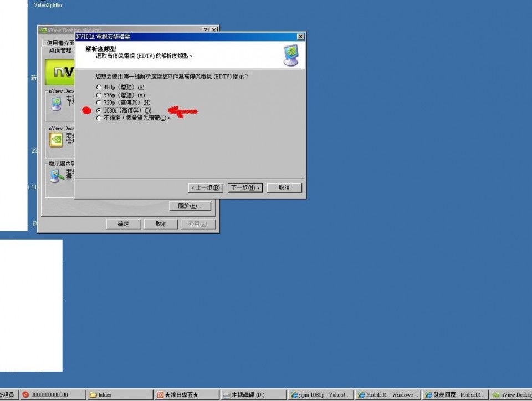Switch to nView Desktop taskbar item
The height and width of the screenshot is (401, 532).
pyautogui.click(x=511, y=395)
